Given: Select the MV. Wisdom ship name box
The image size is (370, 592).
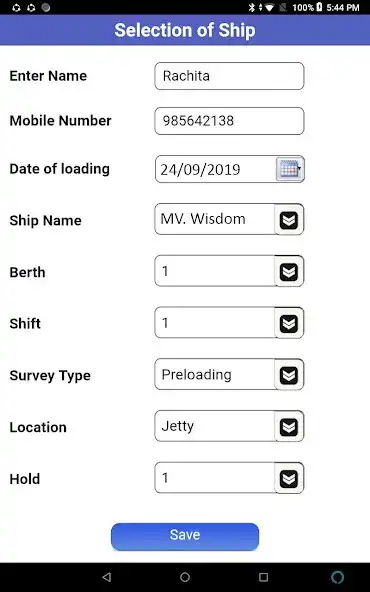Looking at the screenshot, I should (x=214, y=219).
